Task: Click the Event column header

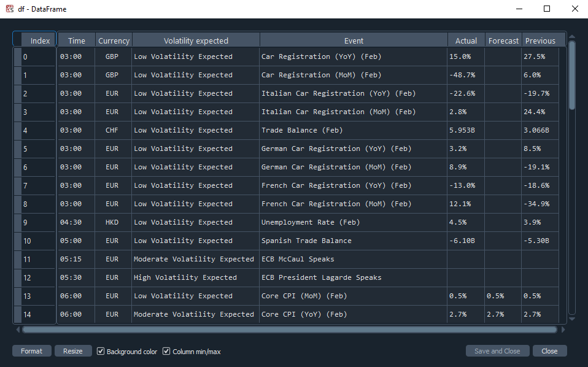Action: pyautogui.click(x=354, y=41)
